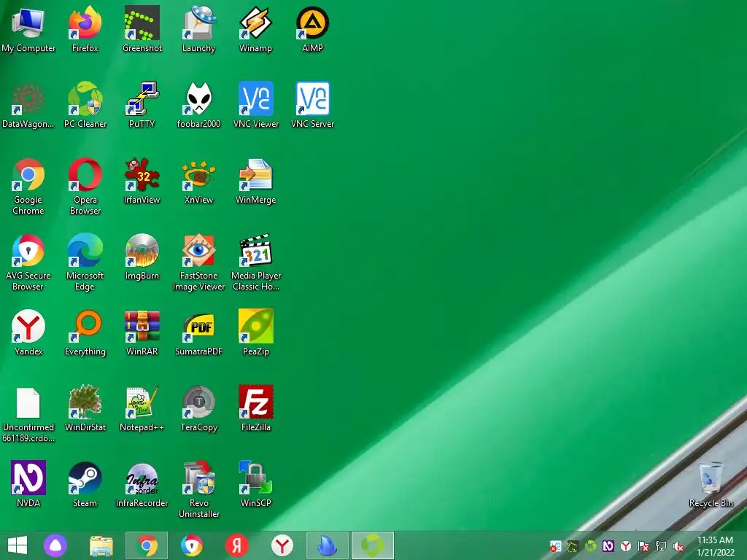This screenshot has height=560, width=747.
Task: Select the WinSCP desktop shortcut
Action: [256, 484]
